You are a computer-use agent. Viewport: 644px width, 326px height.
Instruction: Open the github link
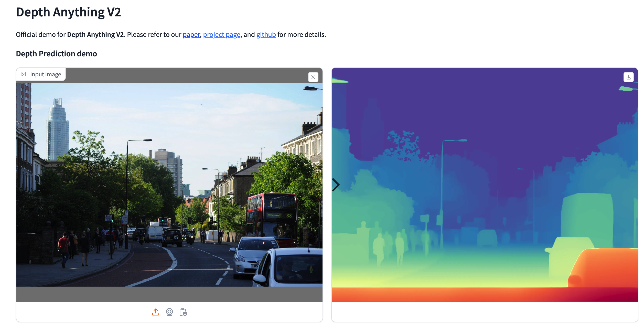[x=266, y=35]
